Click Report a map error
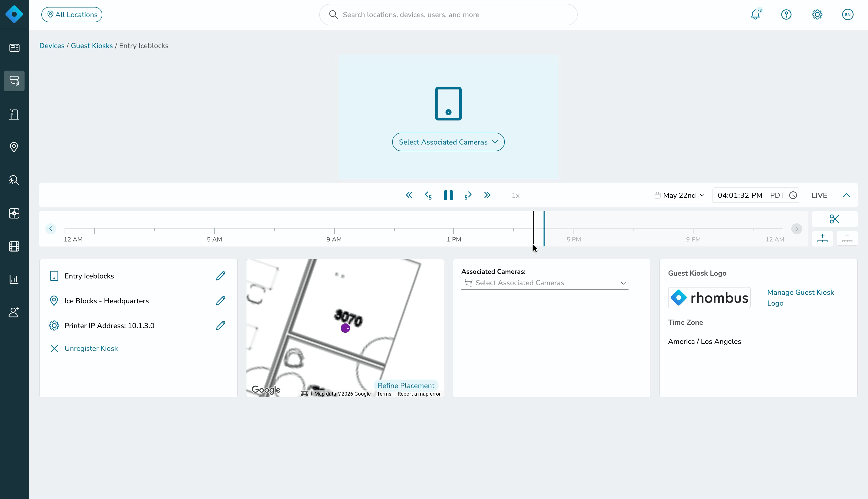The image size is (868, 499). click(x=419, y=394)
